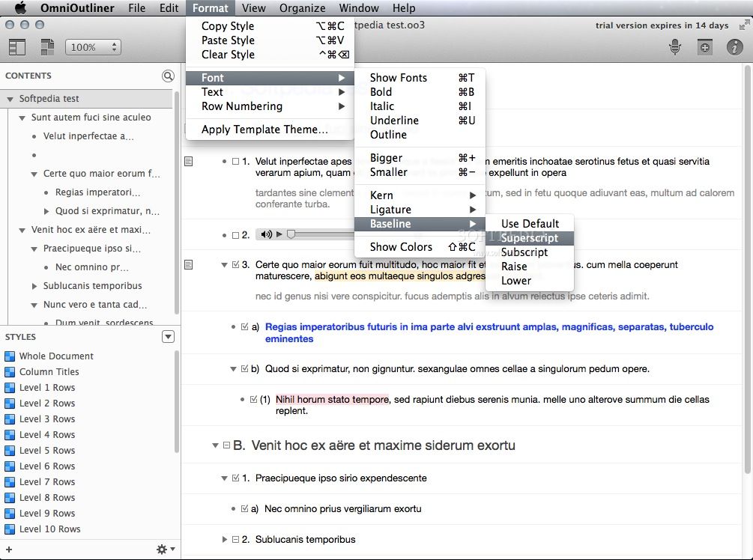Select Apply Template Theme menu item
The width and height of the screenshot is (753, 560).
click(x=264, y=130)
